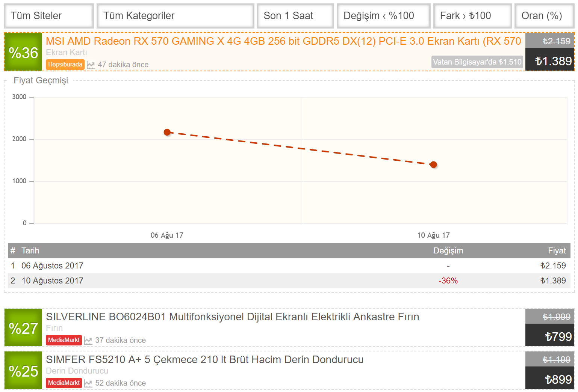
Task: Click the Ekran Kartı category link
Action: (x=66, y=53)
